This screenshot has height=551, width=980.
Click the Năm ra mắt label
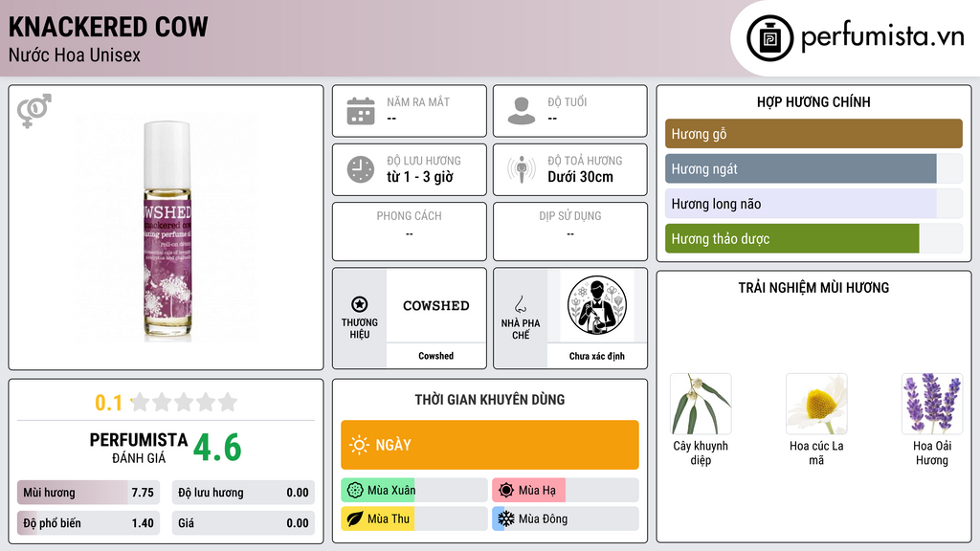point(418,101)
